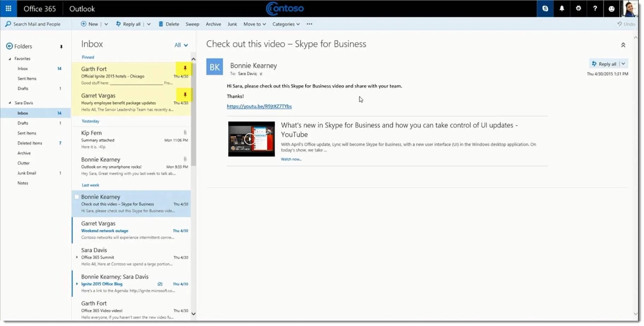Open the All filter dropdown
Viewport: 644px width, 326px height.
181,45
